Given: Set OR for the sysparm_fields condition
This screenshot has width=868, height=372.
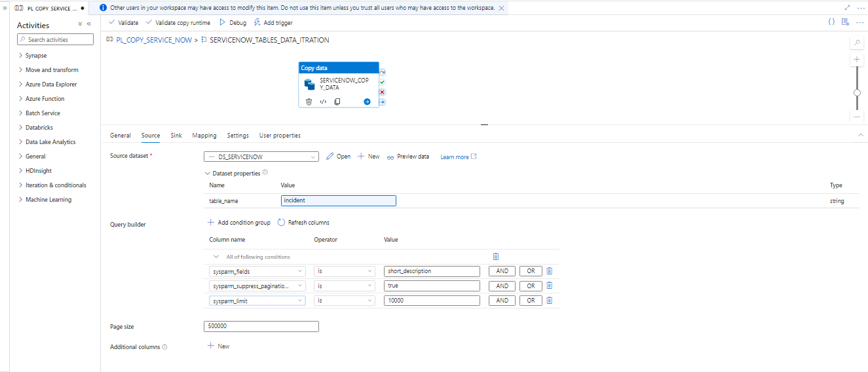Looking at the screenshot, I should click(531, 271).
